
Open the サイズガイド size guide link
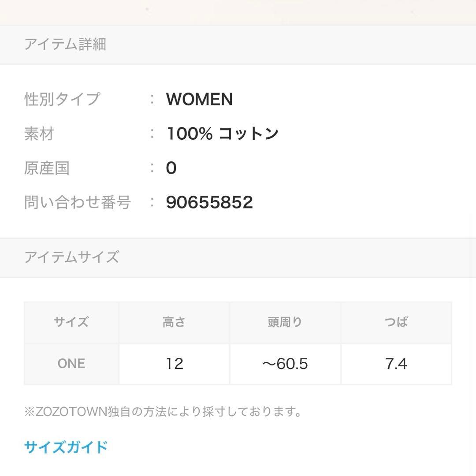coord(65,447)
